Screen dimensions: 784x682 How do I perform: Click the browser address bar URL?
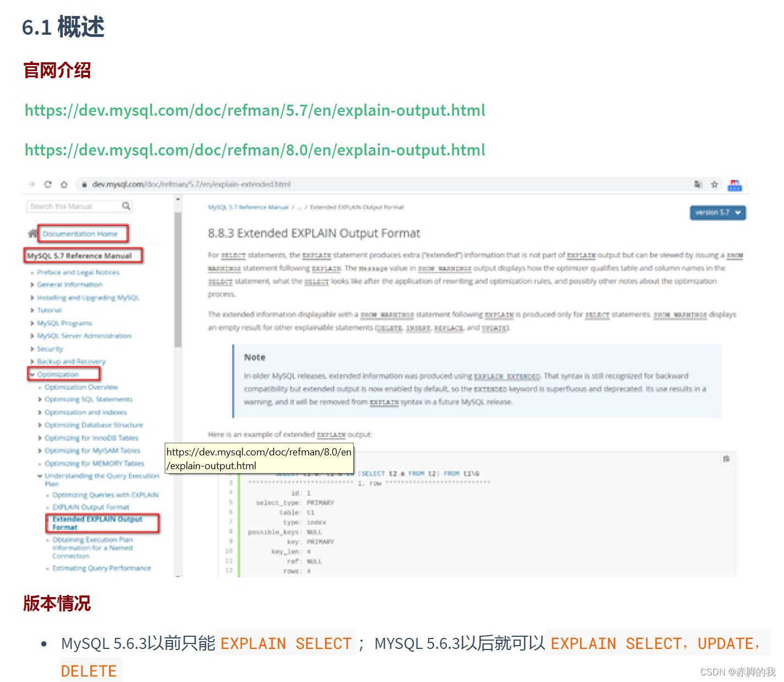[x=191, y=184]
